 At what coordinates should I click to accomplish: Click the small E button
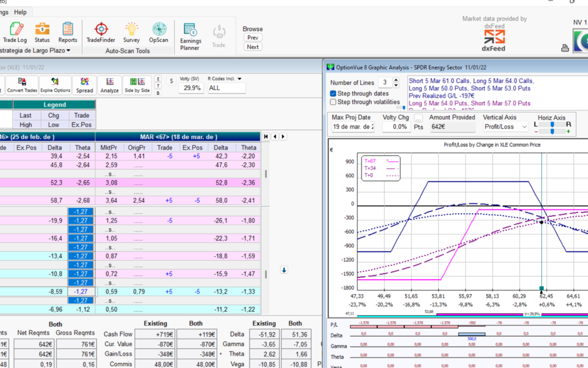tap(158, 79)
